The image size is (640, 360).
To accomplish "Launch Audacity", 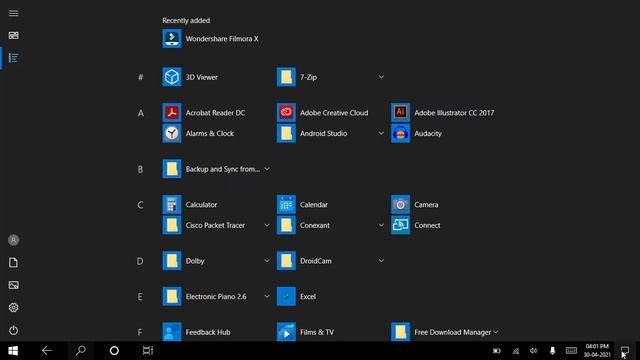I will coord(416,133).
